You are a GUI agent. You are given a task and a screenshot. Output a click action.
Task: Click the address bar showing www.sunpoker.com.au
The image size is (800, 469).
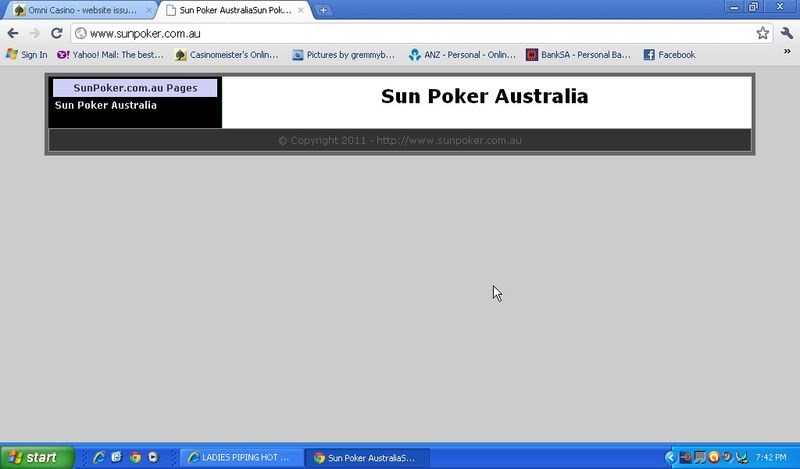pos(421,34)
